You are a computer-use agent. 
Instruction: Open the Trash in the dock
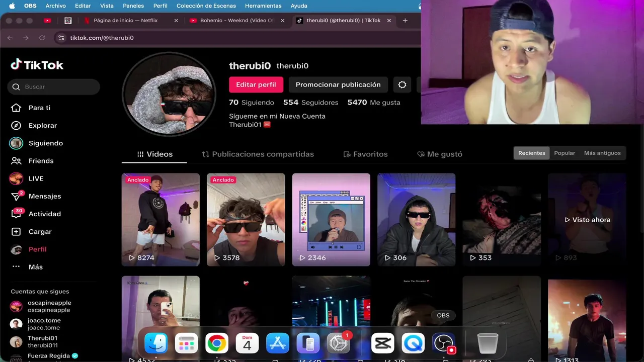pos(488,343)
